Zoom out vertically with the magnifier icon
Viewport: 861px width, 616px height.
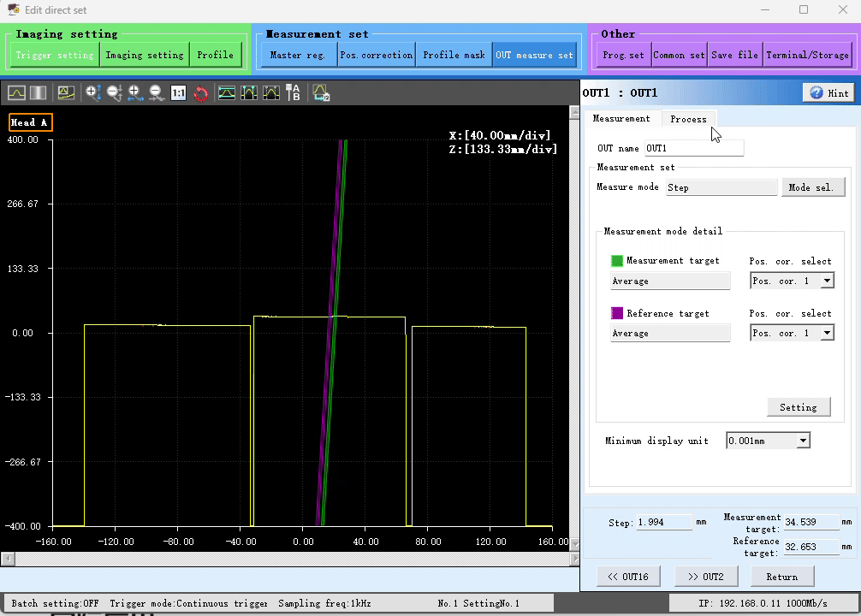(x=114, y=92)
